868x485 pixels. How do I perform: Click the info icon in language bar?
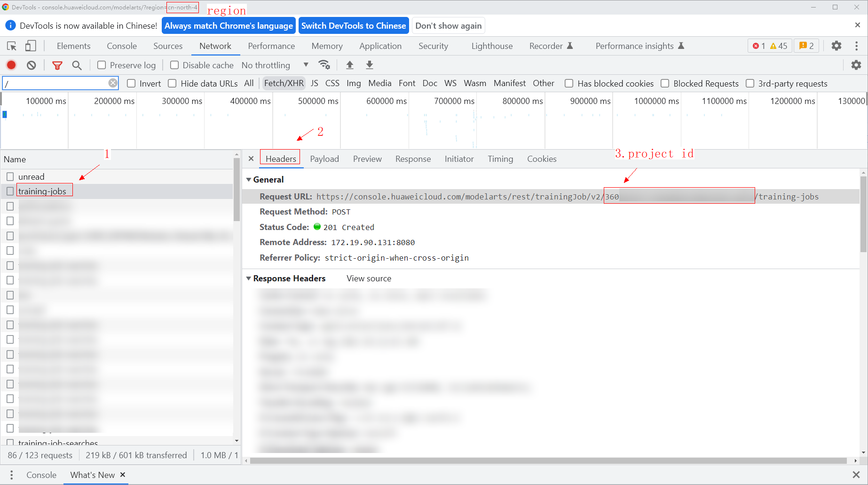pyautogui.click(x=10, y=25)
